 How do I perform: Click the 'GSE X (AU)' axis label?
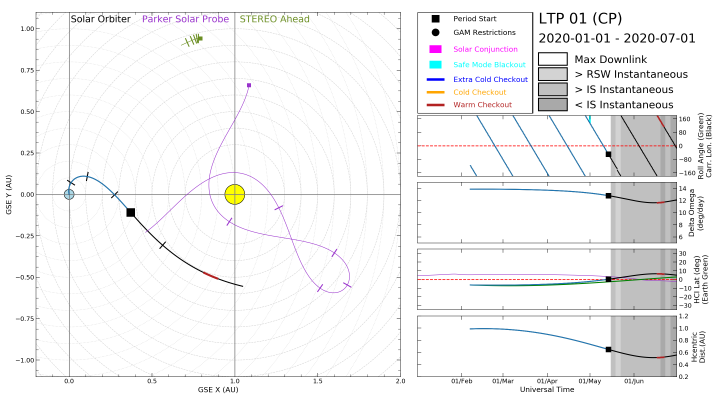[218, 390]
